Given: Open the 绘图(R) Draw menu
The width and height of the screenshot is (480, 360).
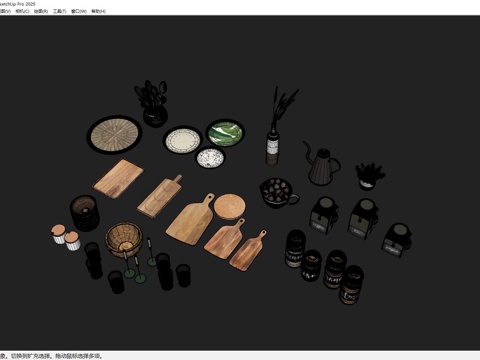Looking at the screenshot, I should (41, 11).
